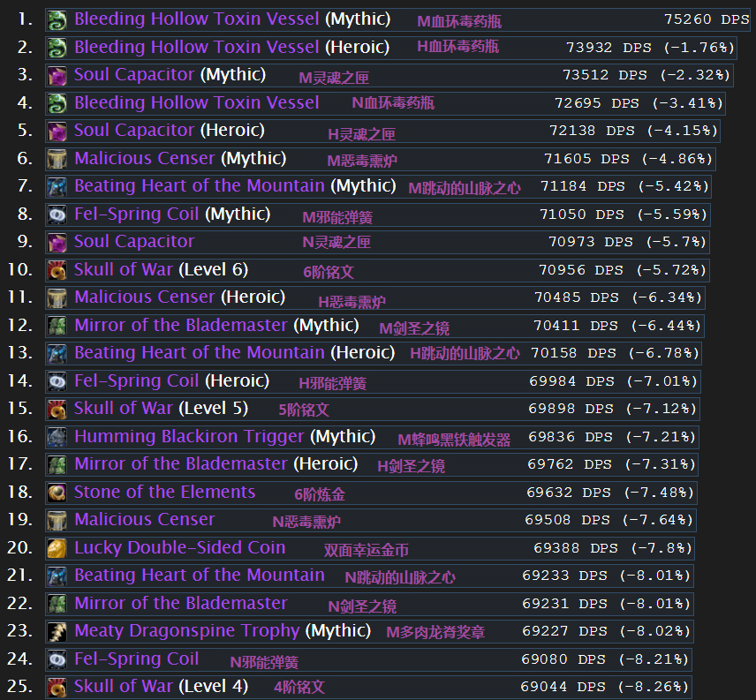Open Lucky Double-Sided Coin link
The height and width of the screenshot is (700, 756).
click(180, 548)
